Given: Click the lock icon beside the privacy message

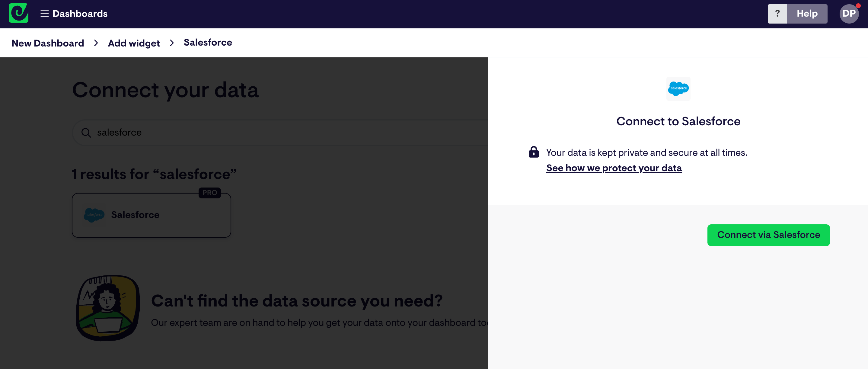Looking at the screenshot, I should pos(534,152).
